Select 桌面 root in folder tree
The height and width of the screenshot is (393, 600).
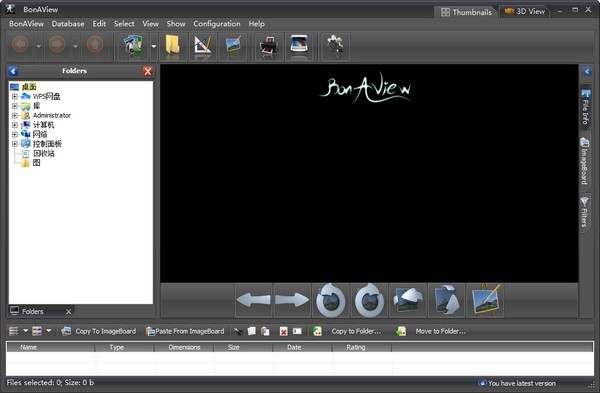[29, 87]
